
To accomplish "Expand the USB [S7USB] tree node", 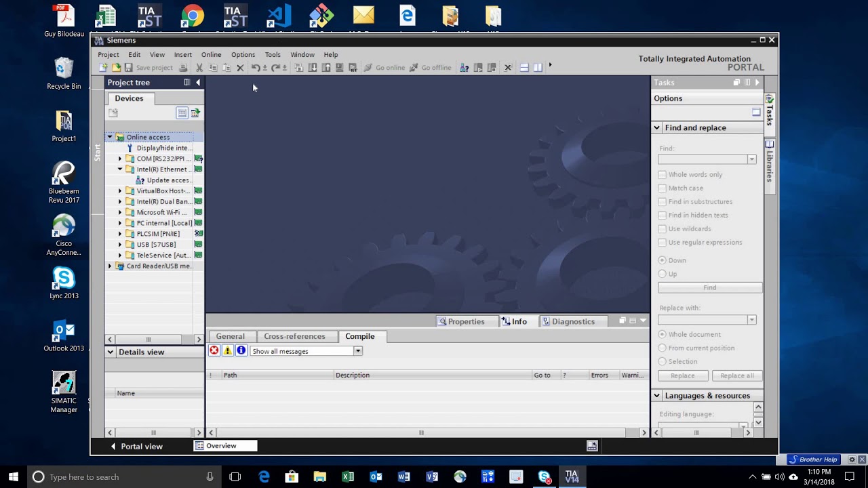I will pos(120,245).
